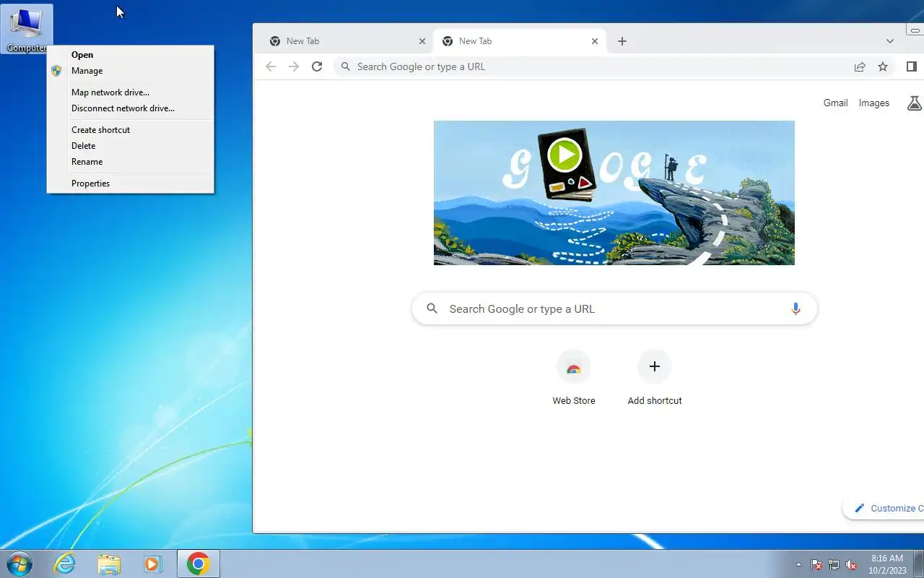This screenshot has width=924, height=578.
Task: Choose Create shortcut from context menu
Action: pyautogui.click(x=130, y=130)
